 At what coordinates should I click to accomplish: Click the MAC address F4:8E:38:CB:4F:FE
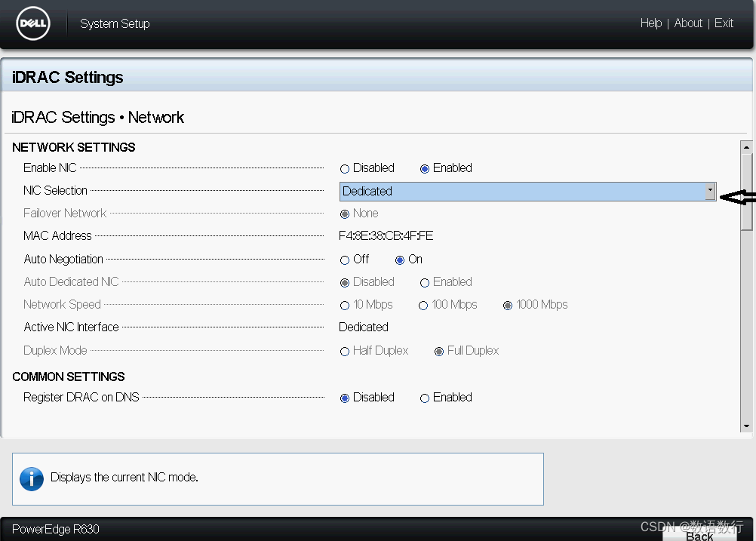(386, 235)
